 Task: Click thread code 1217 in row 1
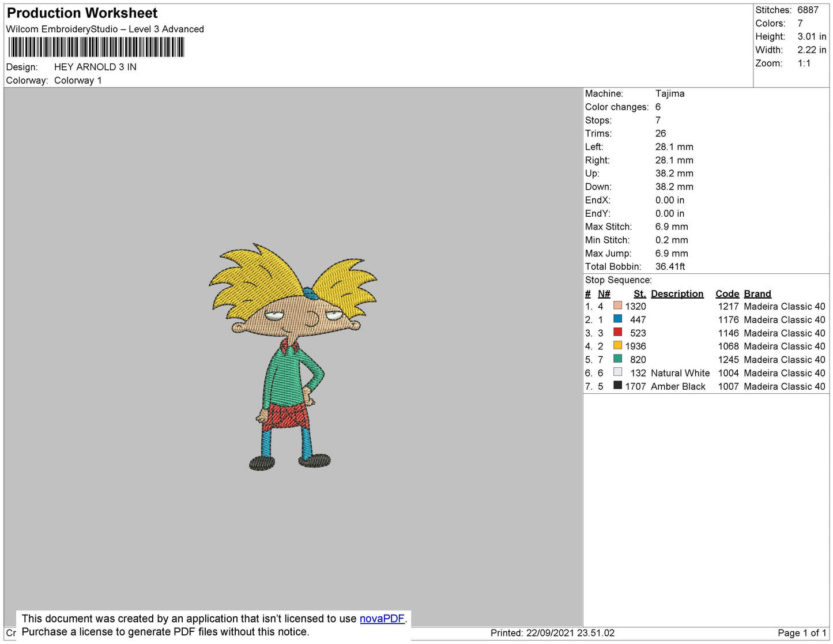(x=728, y=306)
